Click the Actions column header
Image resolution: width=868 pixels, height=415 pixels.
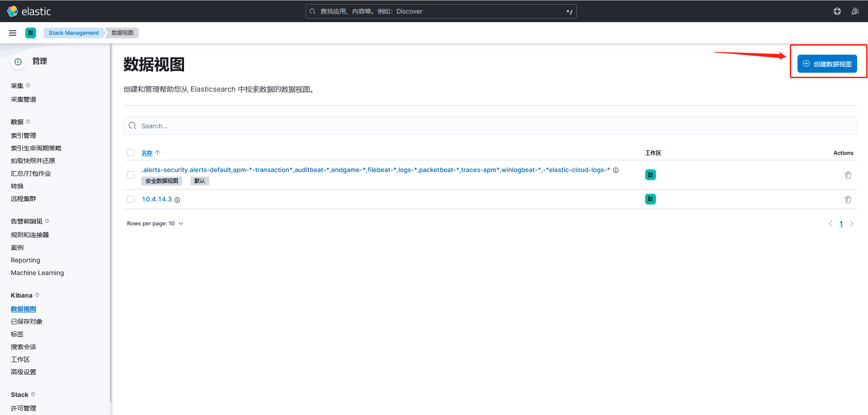844,153
